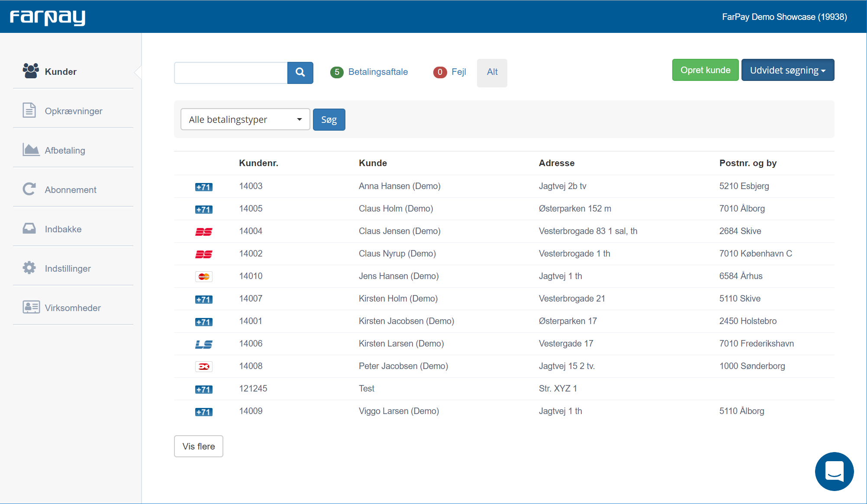
Task: Click the LS icon for Kirsten Larsen
Action: point(203,344)
